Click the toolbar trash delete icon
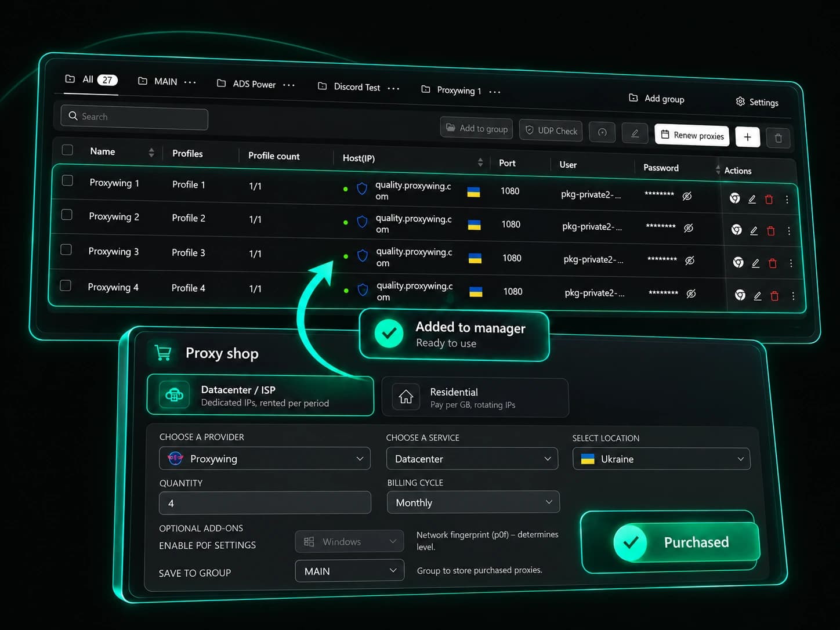 pyautogui.click(x=779, y=138)
